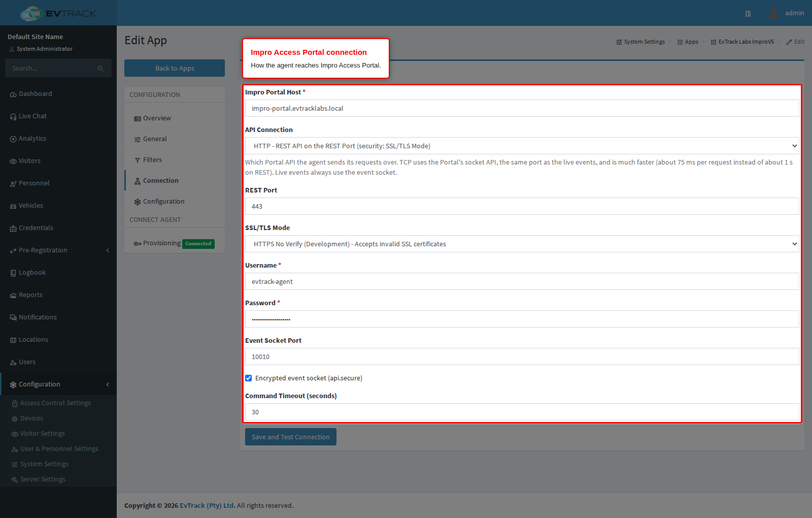Expand the Pre-Registration chevron

pyautogui.click(x=108, y=250)
